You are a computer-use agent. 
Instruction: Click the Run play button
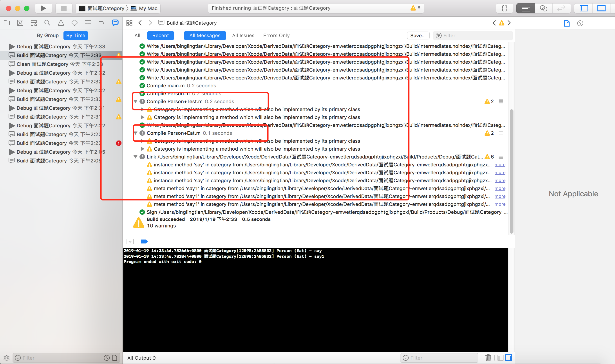(x=43, y=8)
